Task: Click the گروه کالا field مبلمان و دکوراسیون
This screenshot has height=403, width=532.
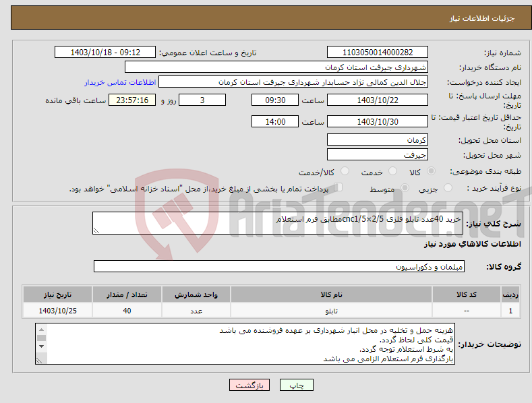Action: [279, 267]
